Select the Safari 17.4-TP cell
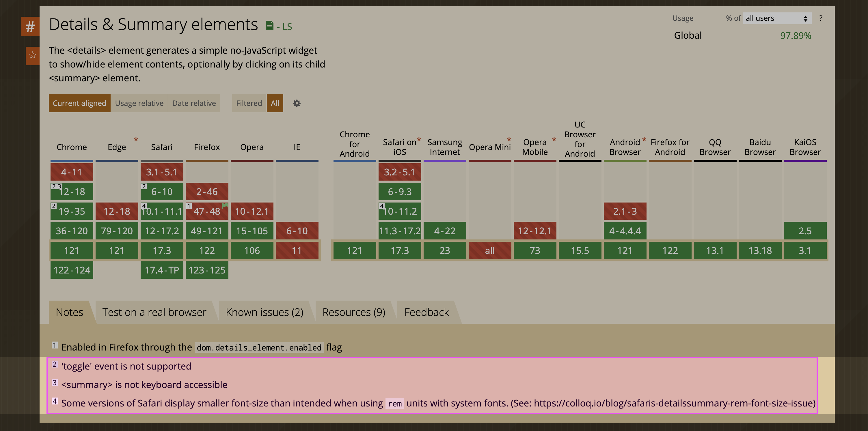The width and height of the screenshot is (868, 431). (162, 270)
